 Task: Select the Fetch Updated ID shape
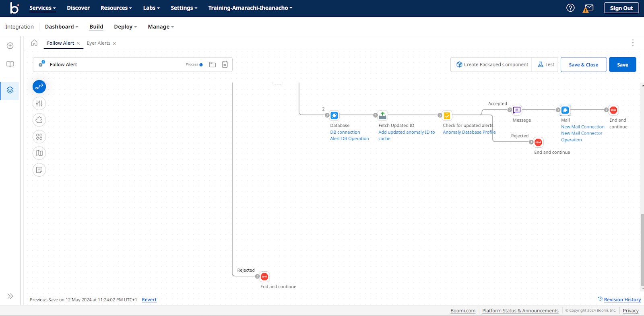(x=383, y=116)
